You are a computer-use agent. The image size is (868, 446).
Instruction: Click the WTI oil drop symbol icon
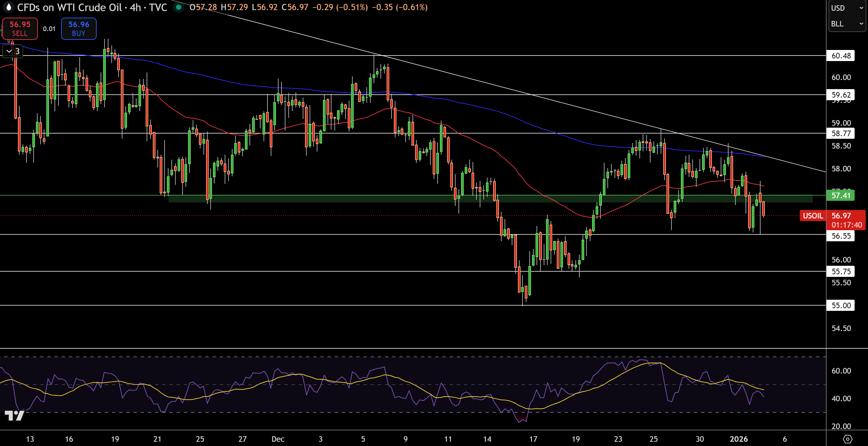pyautogui.click(x=8, y=7)
